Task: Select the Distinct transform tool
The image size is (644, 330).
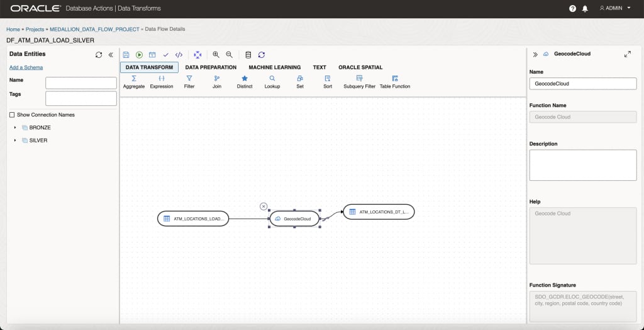Action: click(x=245, y=82)
